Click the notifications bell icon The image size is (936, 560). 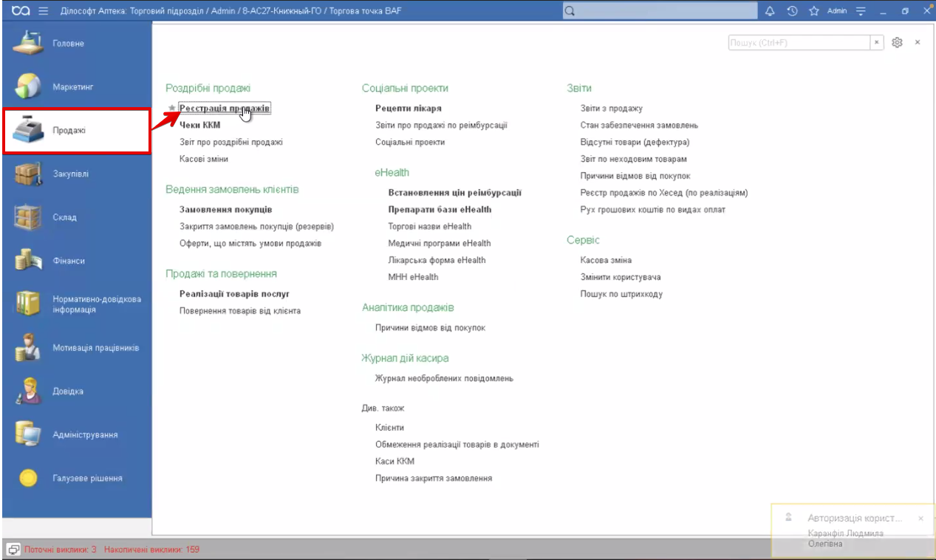point(770,11)
